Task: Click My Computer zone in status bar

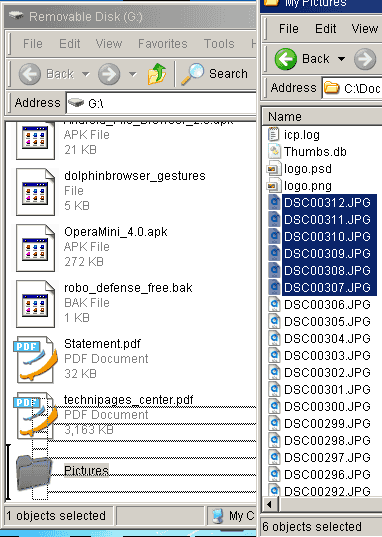Action: click(x=232, y=515)
